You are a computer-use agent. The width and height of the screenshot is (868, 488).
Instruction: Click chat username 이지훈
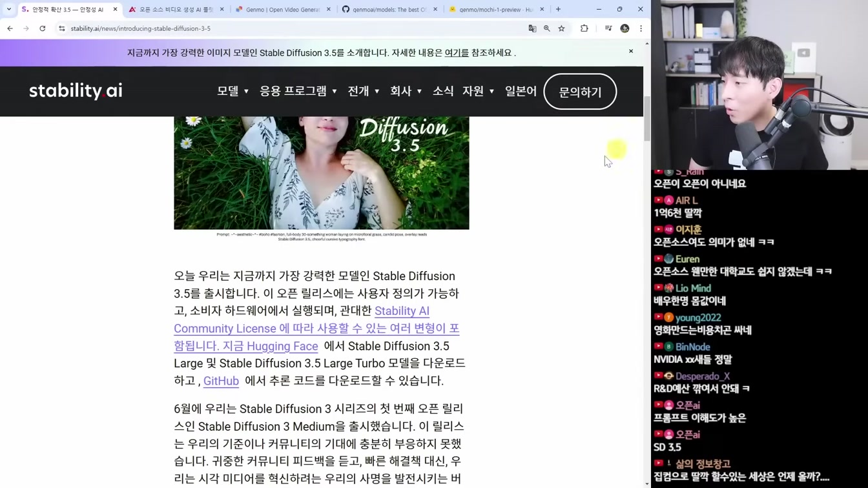point(688,230)
